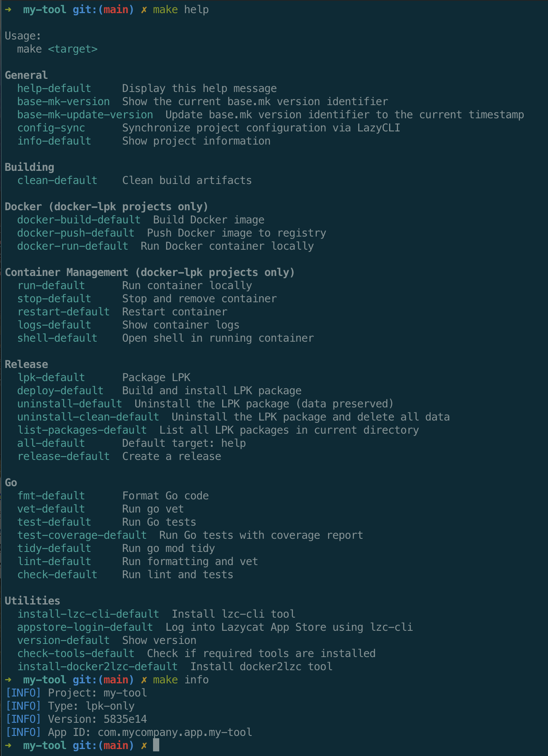
Task: Click the list-packages-default target
Action: click(x=82, y=430)
